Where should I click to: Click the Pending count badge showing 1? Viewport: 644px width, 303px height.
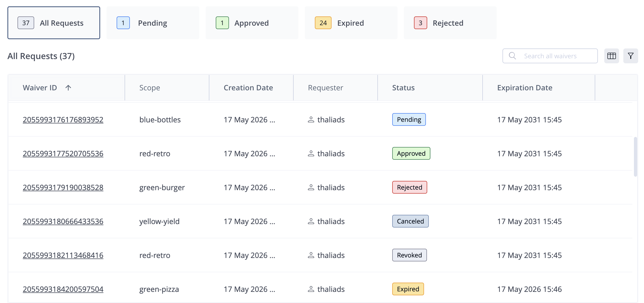123,23
